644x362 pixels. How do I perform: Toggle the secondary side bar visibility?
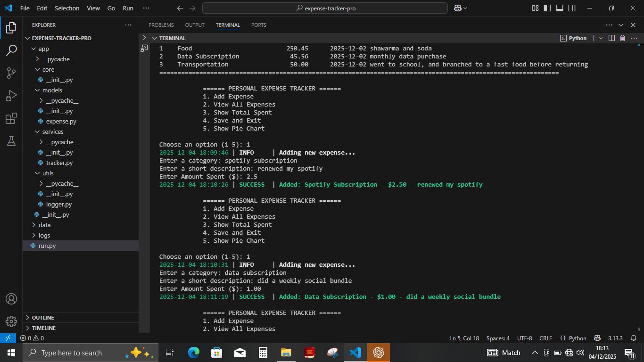(572, 8)
